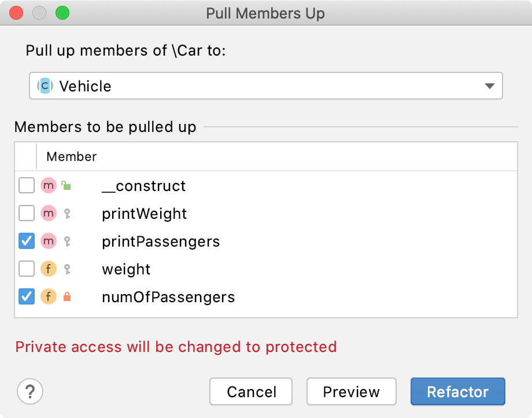Click the Preview button
This screenshot has width=532, height=418.
[x=351, y=391]
